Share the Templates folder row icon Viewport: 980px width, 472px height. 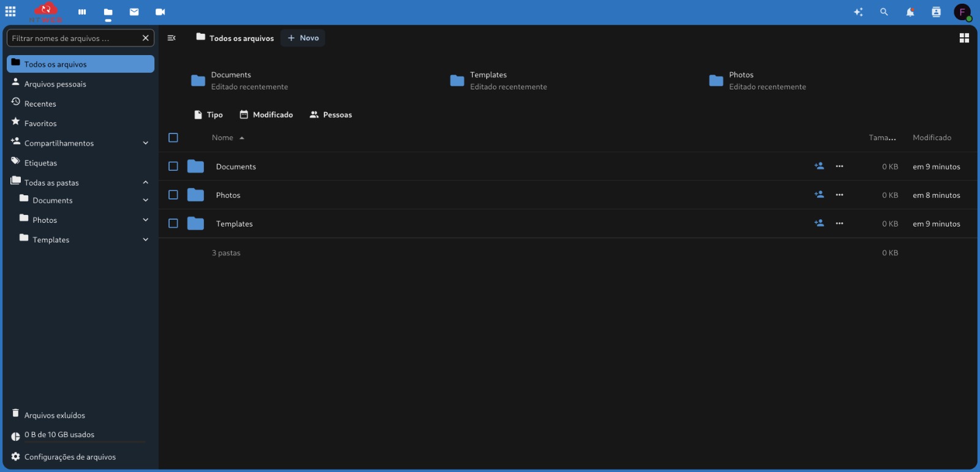pyautogui.click(x=819, y=223)
